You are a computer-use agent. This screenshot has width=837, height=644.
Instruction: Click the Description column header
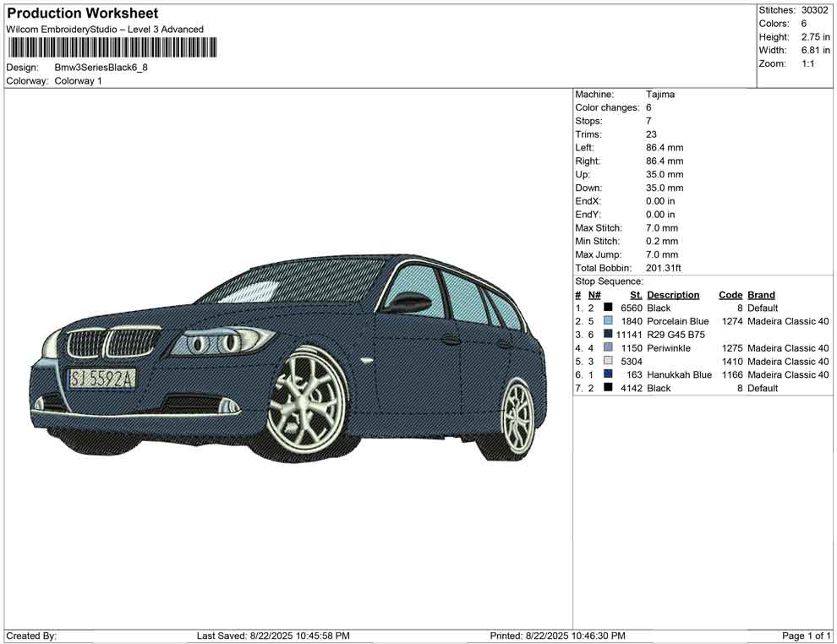point(673,295)
